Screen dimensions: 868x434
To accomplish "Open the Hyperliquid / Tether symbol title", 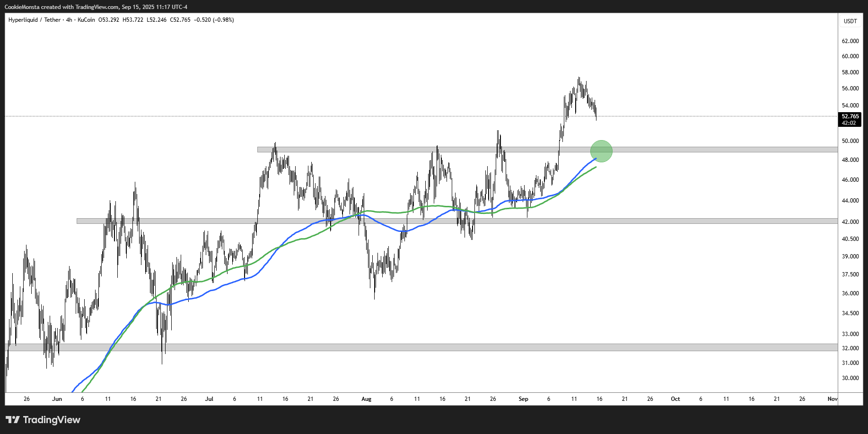I will (35, 20).
